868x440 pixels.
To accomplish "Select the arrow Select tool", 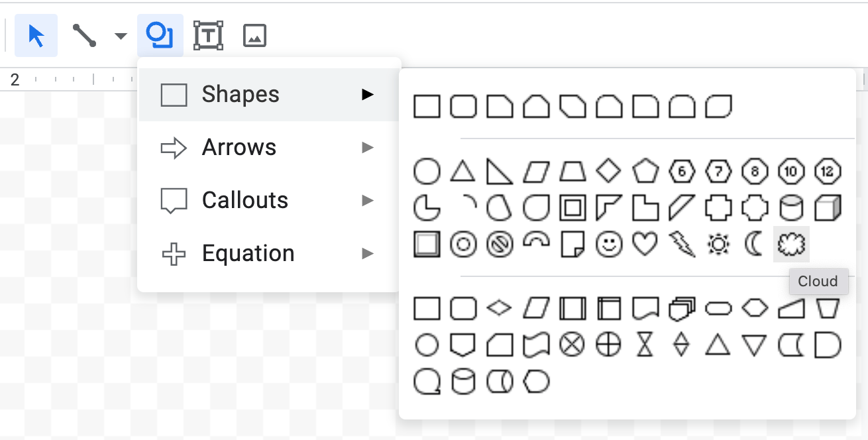I will [x=36, y=35].
